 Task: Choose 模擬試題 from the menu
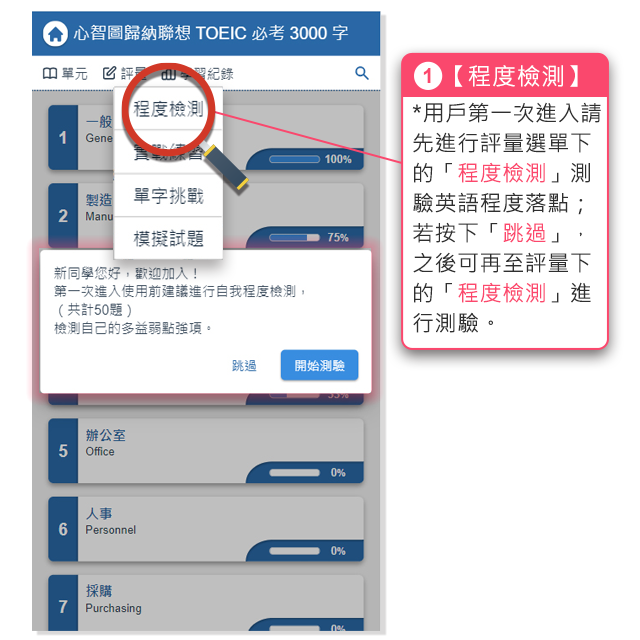pos(168,238)
